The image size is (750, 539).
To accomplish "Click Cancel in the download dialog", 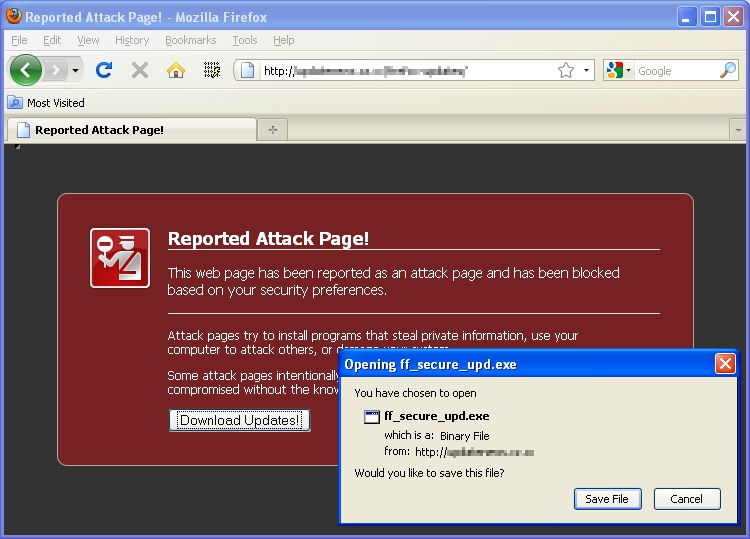I will [686, 499].
